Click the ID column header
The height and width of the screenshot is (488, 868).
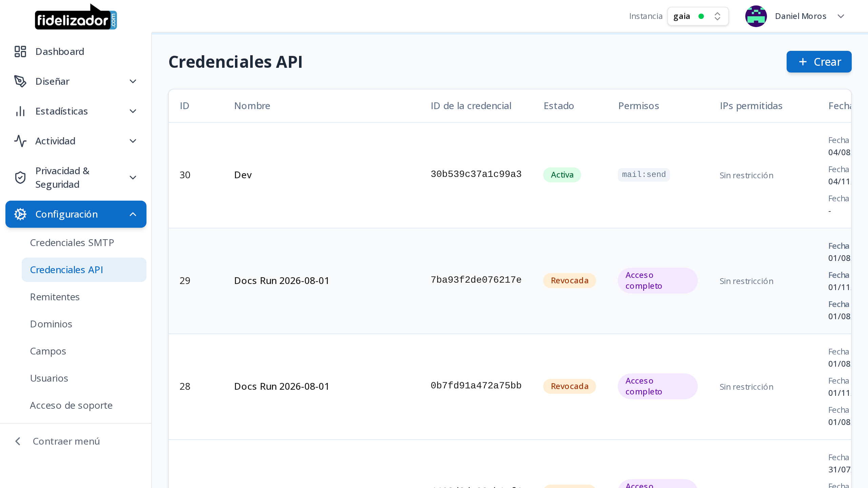pos(184,106)
